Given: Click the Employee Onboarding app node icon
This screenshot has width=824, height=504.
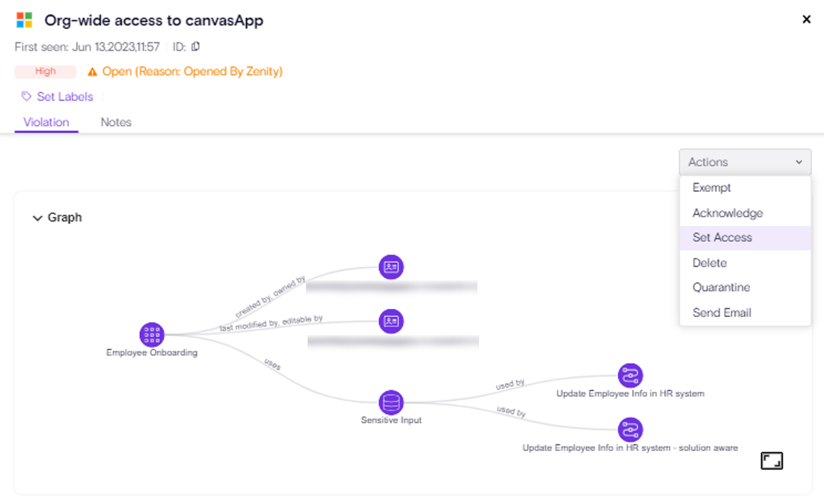Looking at the screenshot, I should pos(152,334).
